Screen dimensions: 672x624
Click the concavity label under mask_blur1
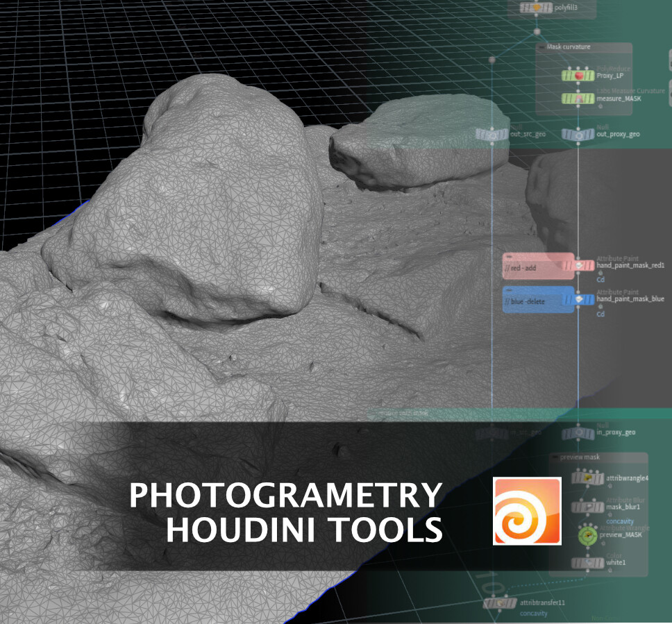click(620, 521)
